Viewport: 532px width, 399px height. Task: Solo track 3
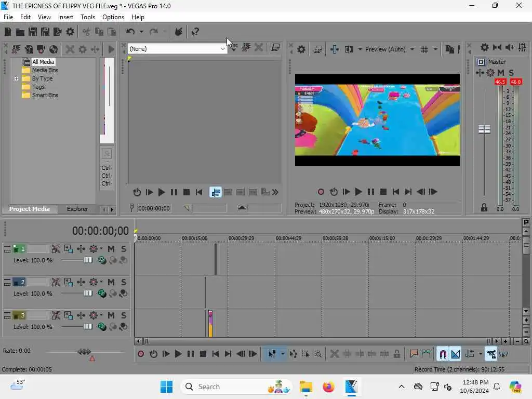pyautogui.click(x=124, y=315)
